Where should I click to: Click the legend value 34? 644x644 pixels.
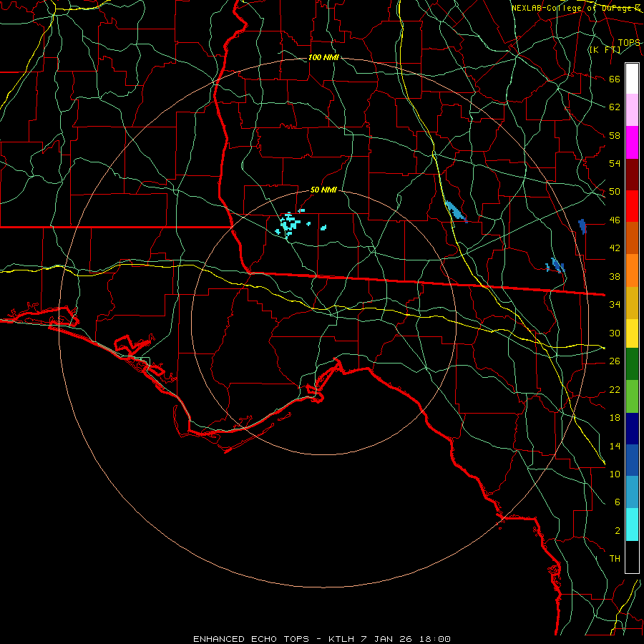(615, 304)
